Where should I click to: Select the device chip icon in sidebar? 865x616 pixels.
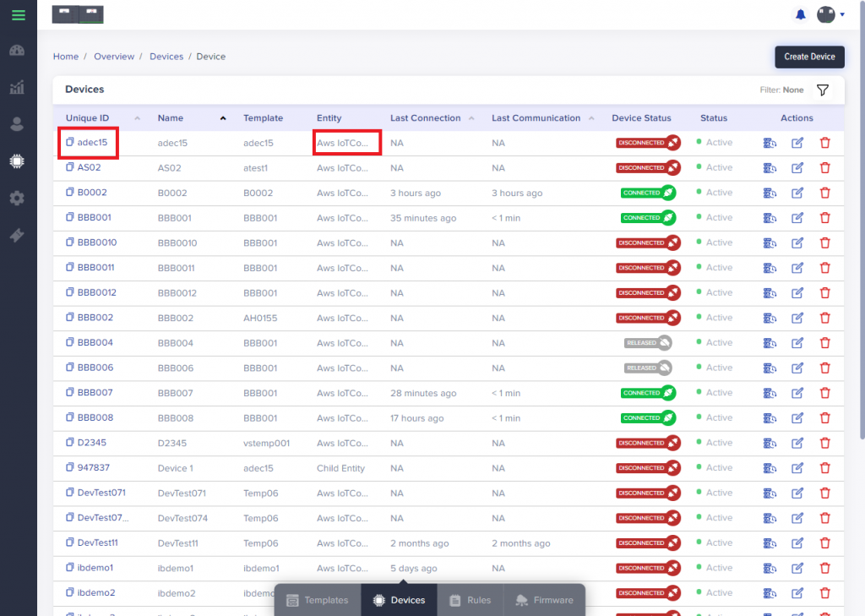[x=18, y=161]
